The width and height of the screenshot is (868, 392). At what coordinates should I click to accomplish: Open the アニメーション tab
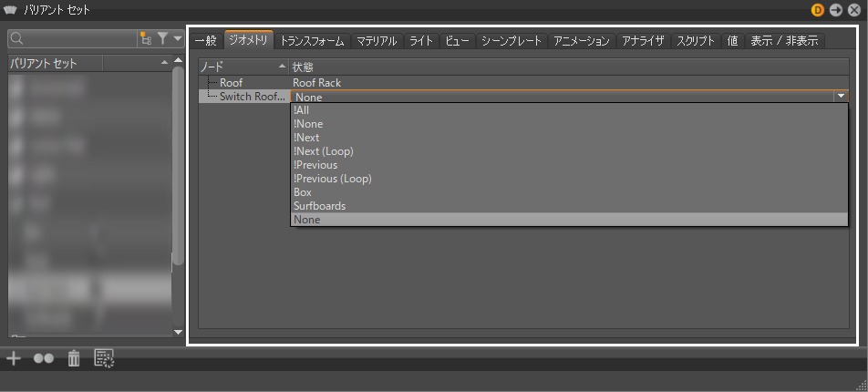582,40
